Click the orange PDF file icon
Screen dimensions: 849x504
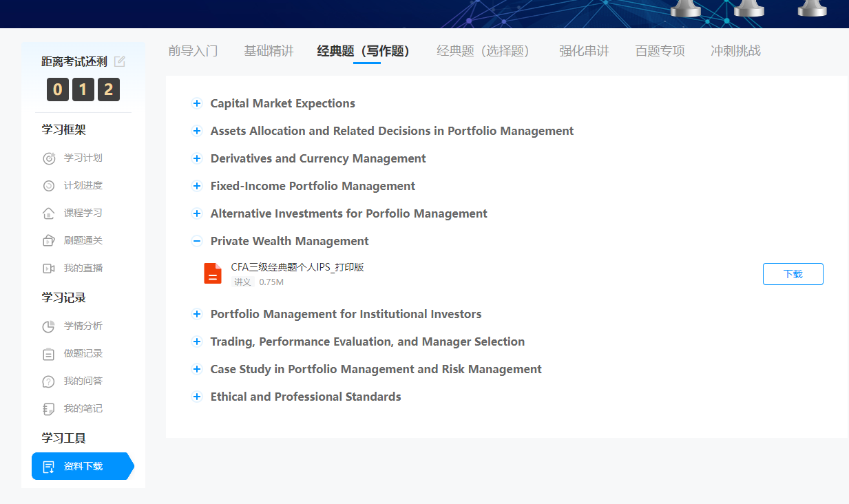[x=213, y=273]
